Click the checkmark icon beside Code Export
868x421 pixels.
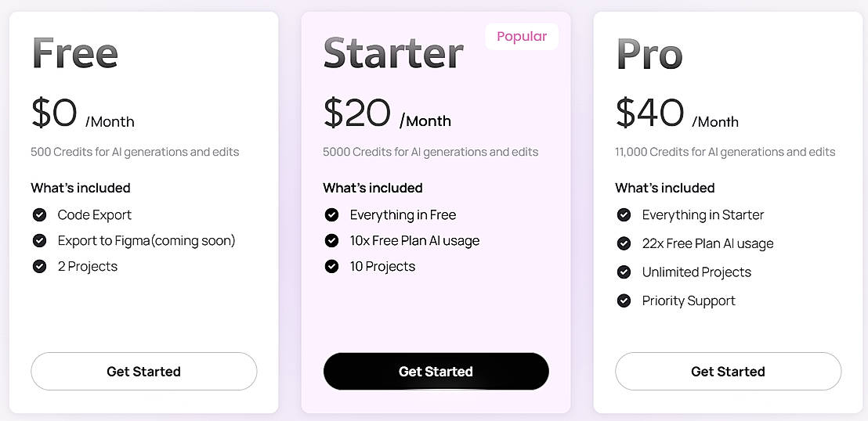[x=39, y=214]
